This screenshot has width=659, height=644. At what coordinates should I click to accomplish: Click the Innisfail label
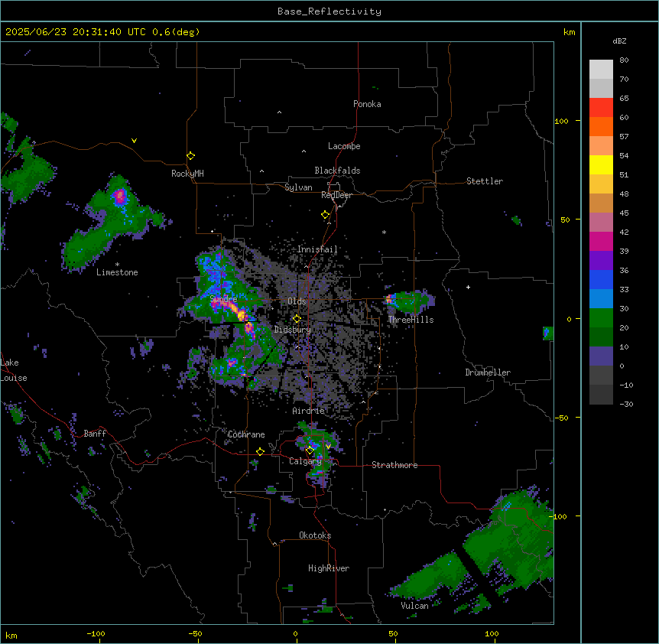pyautogui.click(x=317, y=249)
